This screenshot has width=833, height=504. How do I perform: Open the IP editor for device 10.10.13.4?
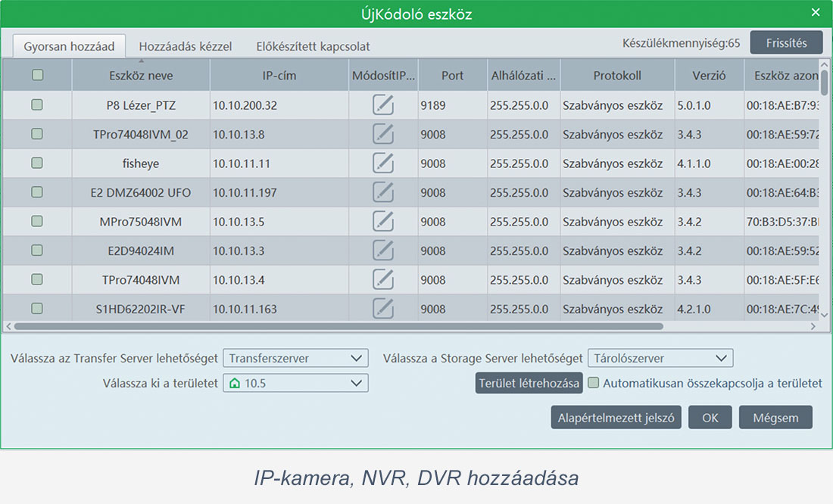click(383, 280)
